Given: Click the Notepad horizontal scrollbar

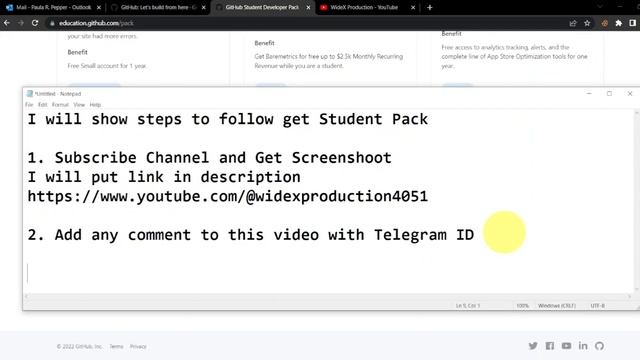Looking at the screenshot, I should pyautogui.click(x=328, y=296).
